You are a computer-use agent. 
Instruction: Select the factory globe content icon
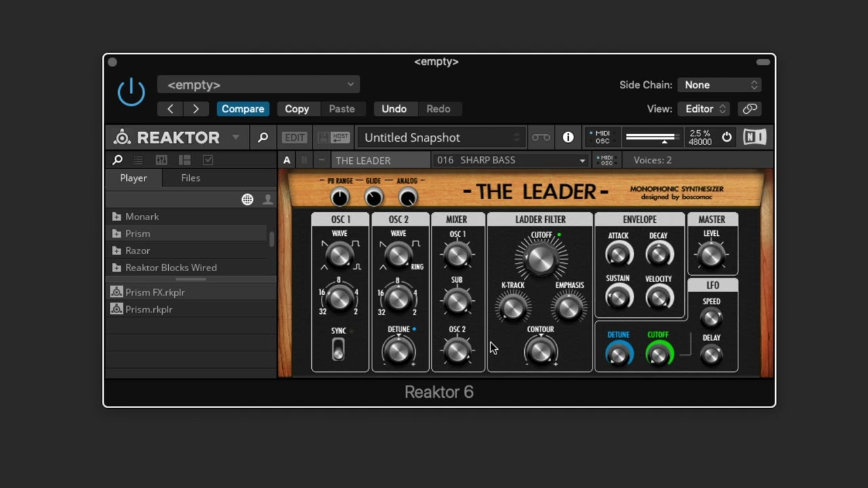248,199
